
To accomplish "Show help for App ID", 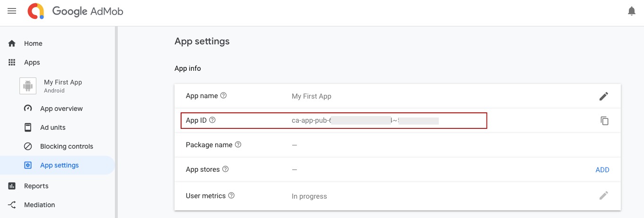I will tap(212, 120).
